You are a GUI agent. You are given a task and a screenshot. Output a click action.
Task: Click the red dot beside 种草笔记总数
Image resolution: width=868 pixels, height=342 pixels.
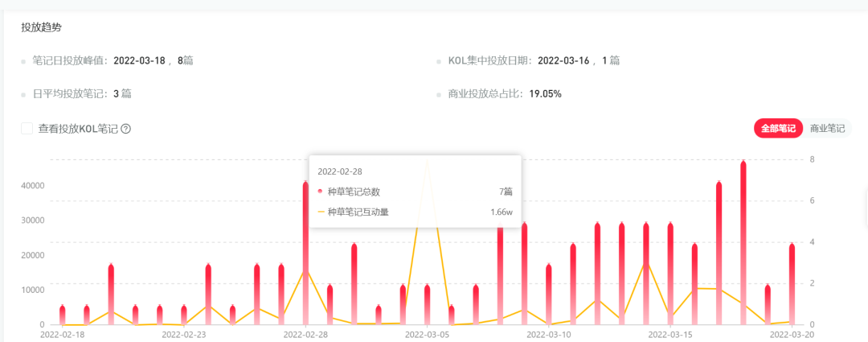click(x=321, y=192)
